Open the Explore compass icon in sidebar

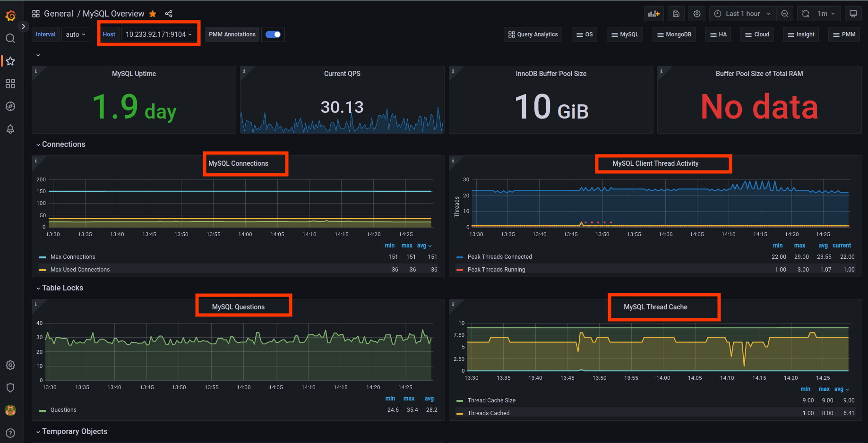click(x=10, y=106)
